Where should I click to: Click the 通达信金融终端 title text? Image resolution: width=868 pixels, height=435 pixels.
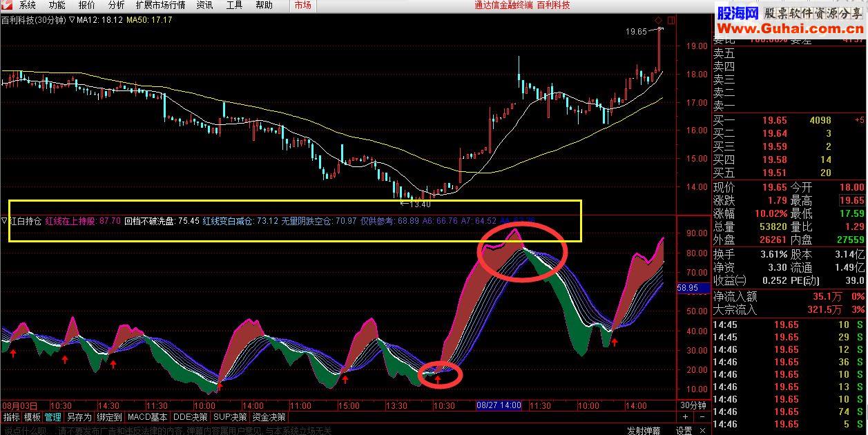coord(503,5)
